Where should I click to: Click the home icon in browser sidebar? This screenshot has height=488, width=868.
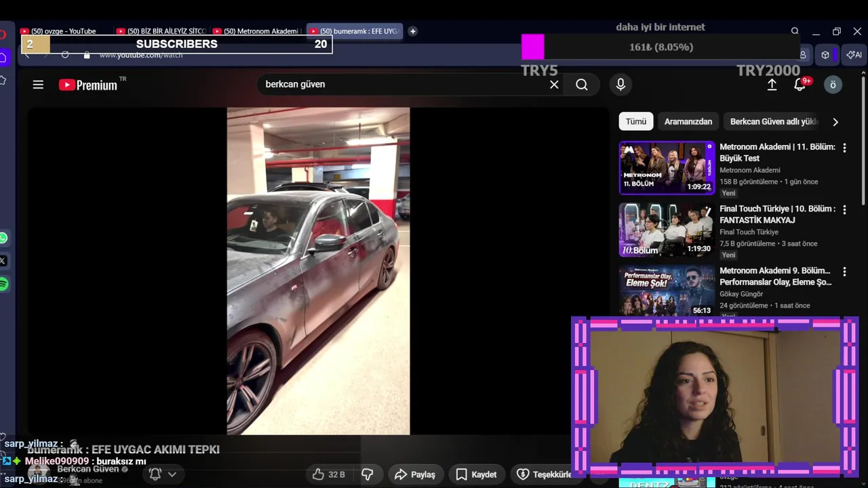coord(3,58)
